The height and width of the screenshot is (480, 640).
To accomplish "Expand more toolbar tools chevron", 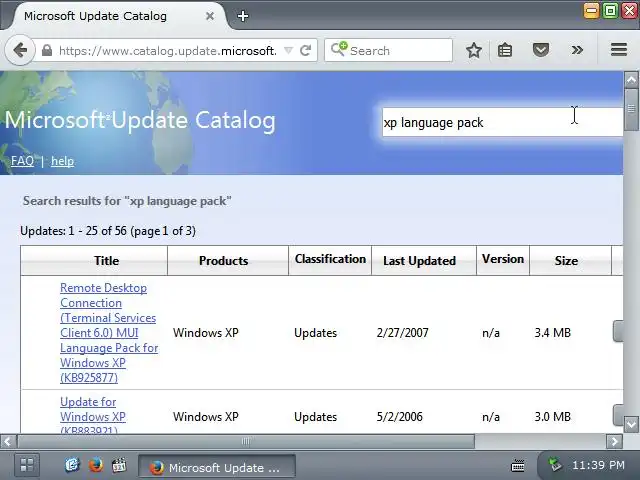I will [577, 50].
